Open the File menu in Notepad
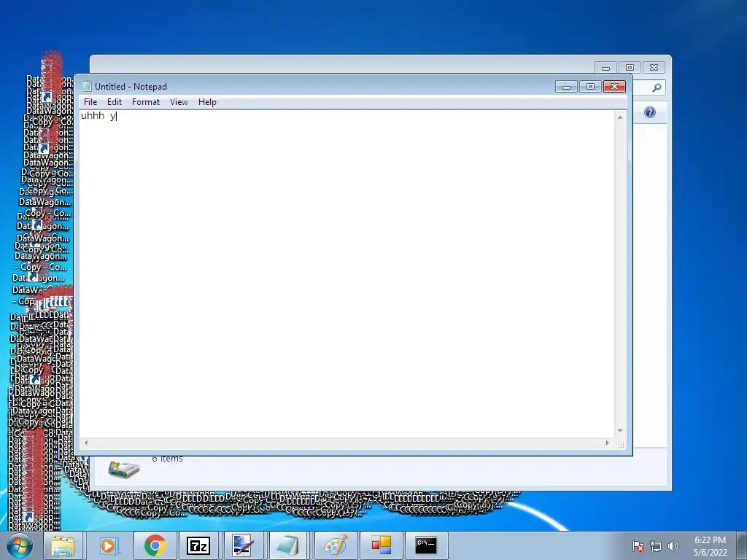Image resolution: width=747 pixels, height=560 pixels. 90,102
